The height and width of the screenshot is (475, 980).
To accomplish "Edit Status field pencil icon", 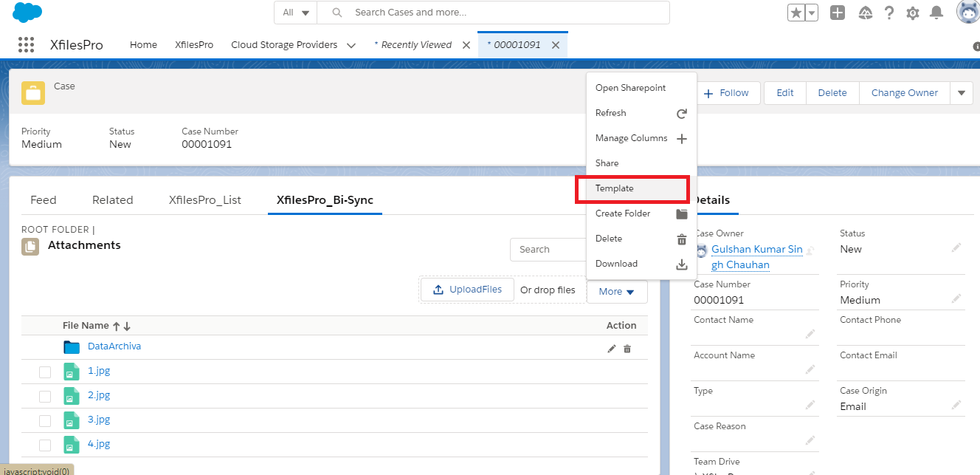I will tap(956, 247).
